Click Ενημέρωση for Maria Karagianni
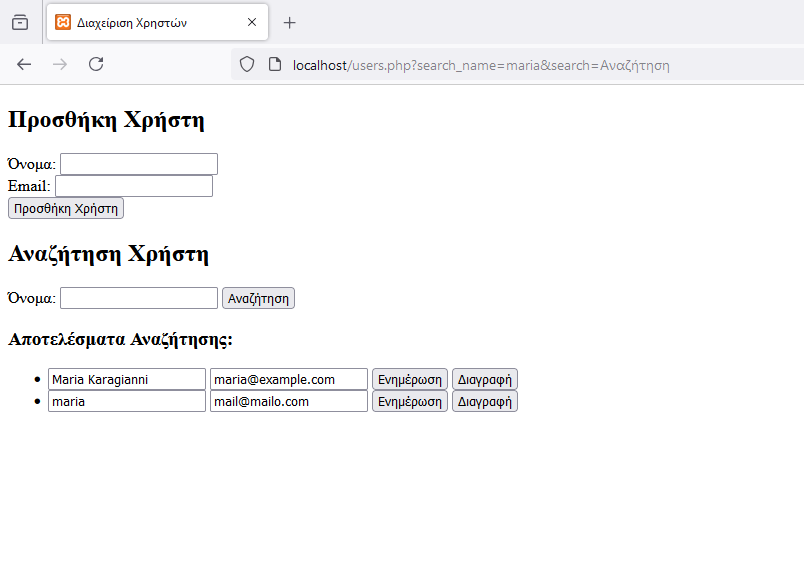The image size is (804, 581). pyautogui.click(x=410, y=379)
